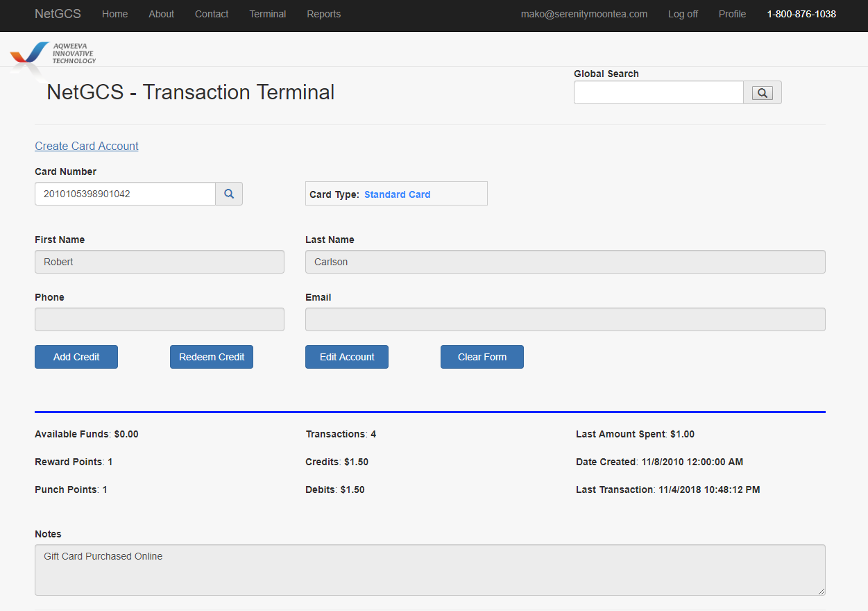Click the Edit Account button
The width and height of the screenshot is (868, 611).
(347, 357)
